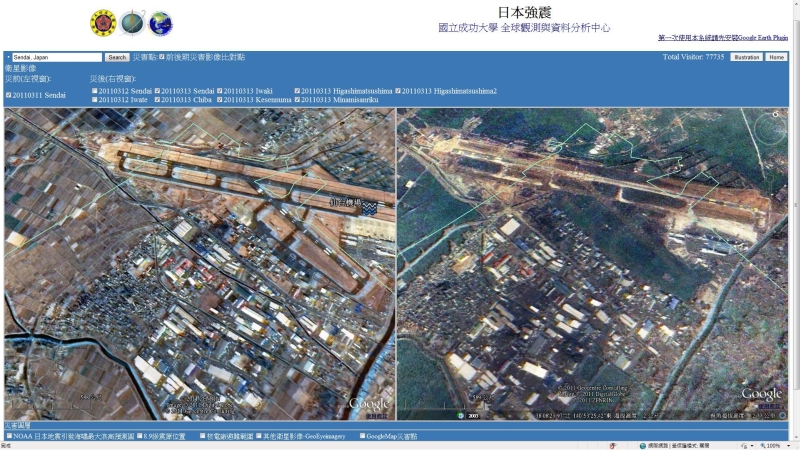
Task: Uncheck the 20110313 Sendai checkbox
Action: 158,91
